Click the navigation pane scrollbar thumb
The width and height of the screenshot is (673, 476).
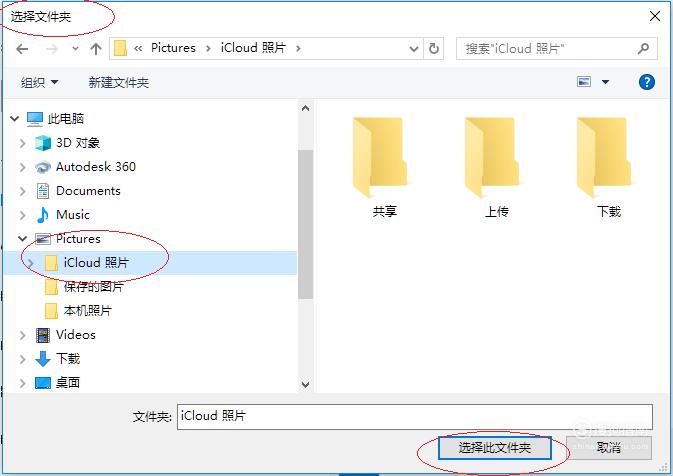coord(306,224)
